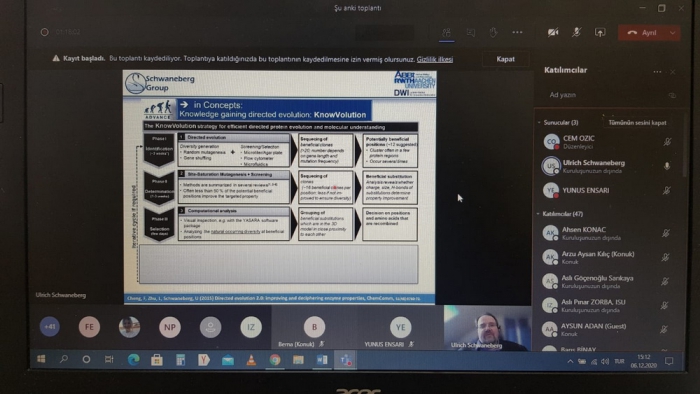The width and height of the screenshot is (700, 394).
Task: Open participants panel more options ellipsis
Action: [x=657, y=71]
